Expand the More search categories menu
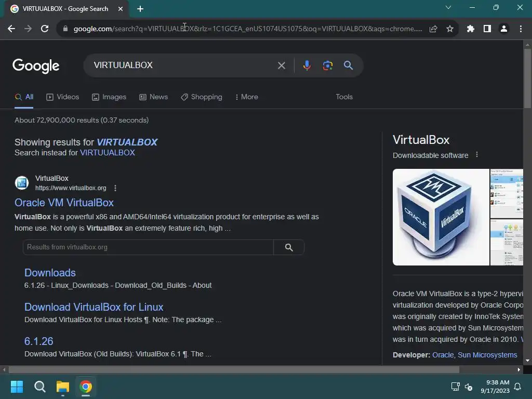Screen dimensions: 532x399 pos(247,97)
